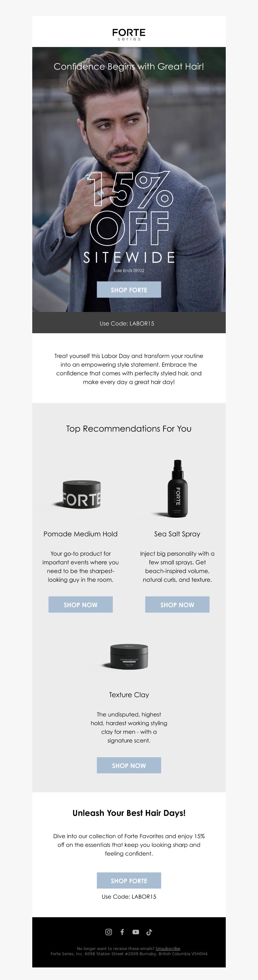Open the Facebook social icon
This screenshot has height=980, width=258.
pos(122,932)
